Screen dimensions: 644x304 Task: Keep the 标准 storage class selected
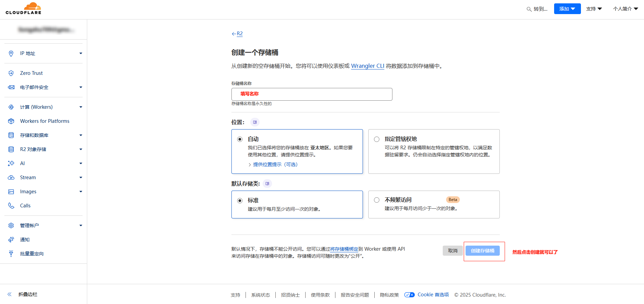pyautogui.click(x=240, y=200)
